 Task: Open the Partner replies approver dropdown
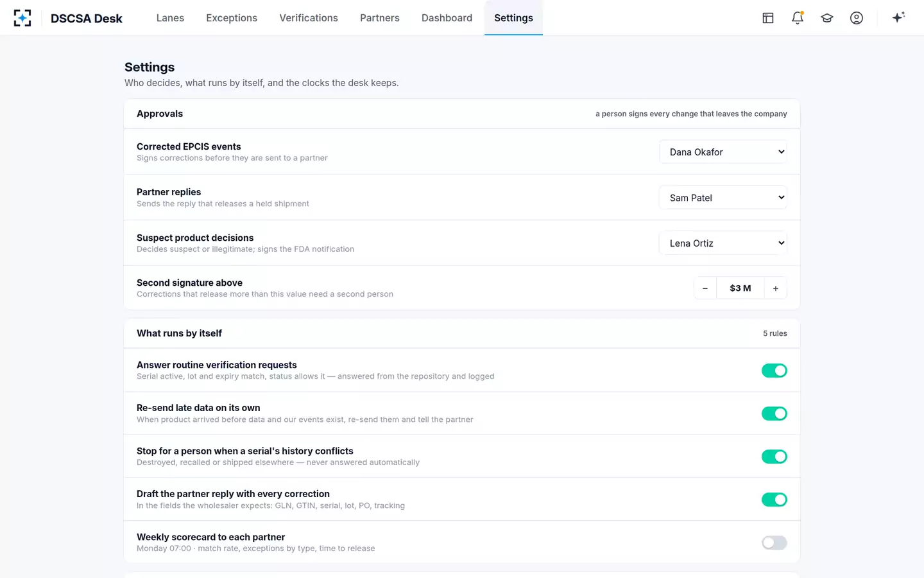[723, 198]
